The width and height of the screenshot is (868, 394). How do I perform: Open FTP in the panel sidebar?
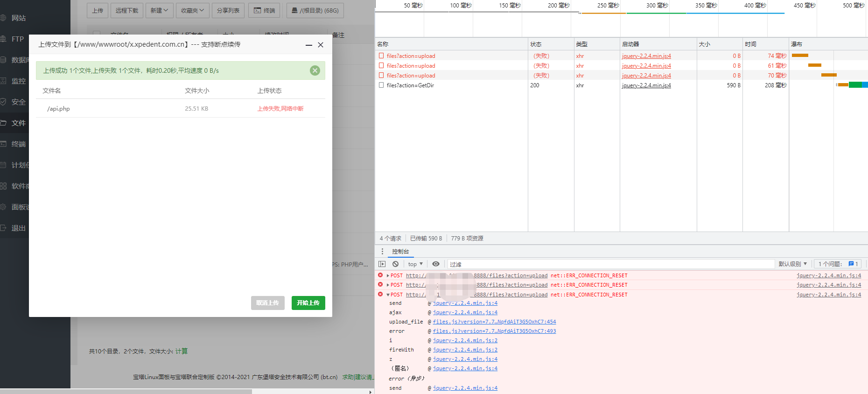[18, 39]
